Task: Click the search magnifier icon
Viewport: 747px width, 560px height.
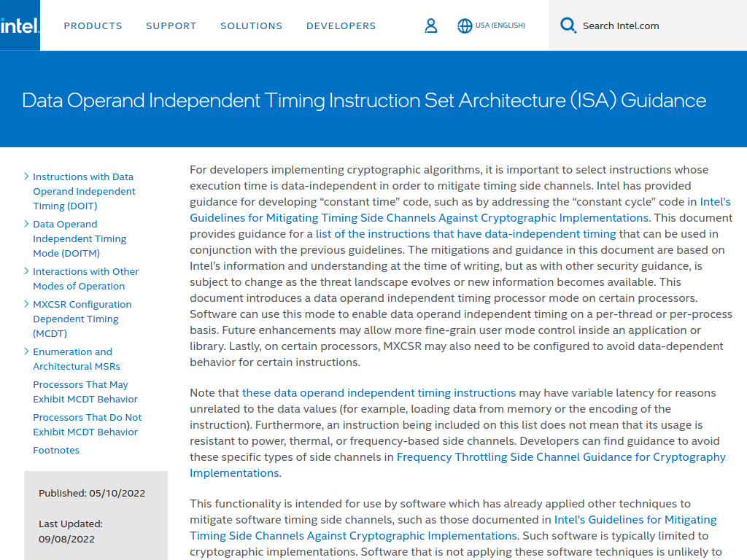Action: (568, 26)
